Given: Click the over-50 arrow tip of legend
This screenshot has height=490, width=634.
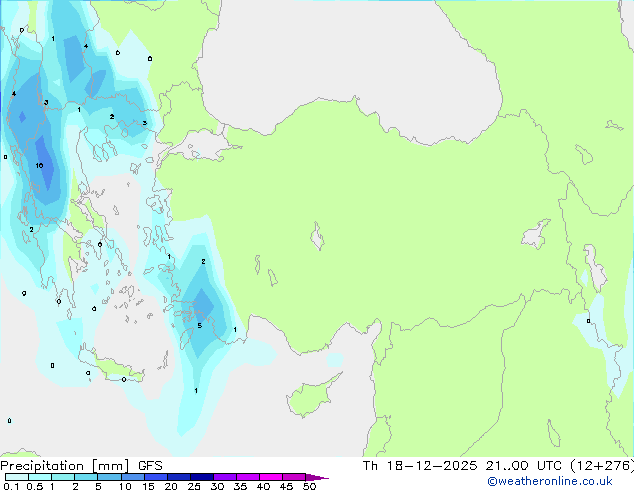Looking at the screenshot, I should pyautogui.click(x=317, y=477).
